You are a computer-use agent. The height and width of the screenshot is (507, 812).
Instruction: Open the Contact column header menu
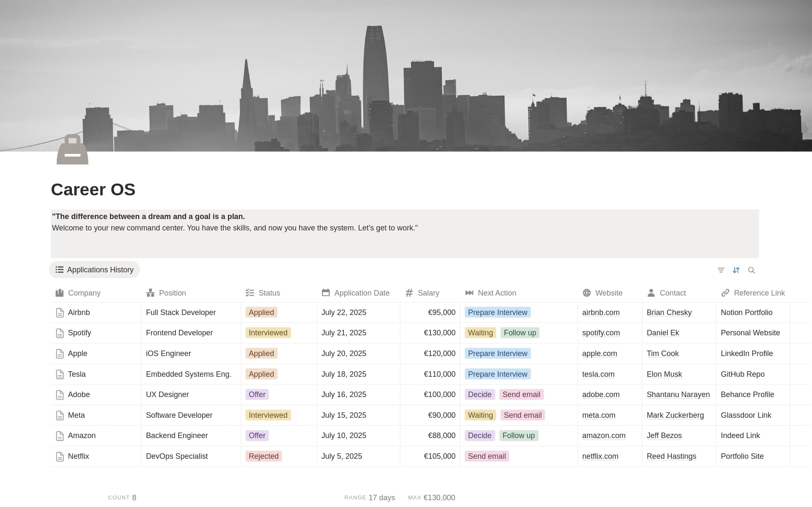[679, 293]
